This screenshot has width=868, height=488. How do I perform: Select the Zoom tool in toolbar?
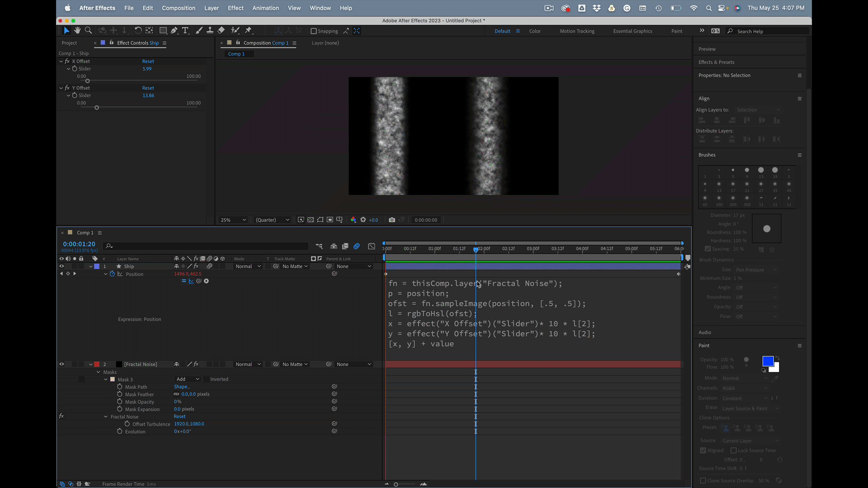(x=89, y=30)
